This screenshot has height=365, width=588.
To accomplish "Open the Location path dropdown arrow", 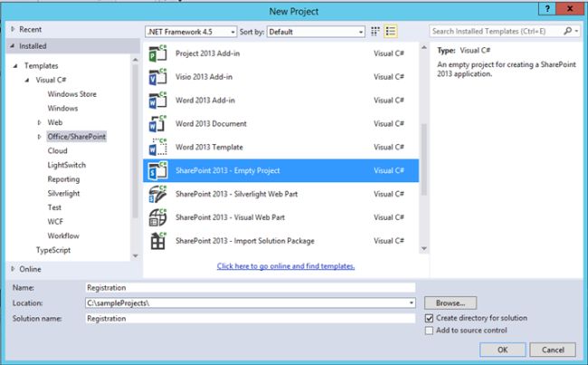I will coord(412,303).
